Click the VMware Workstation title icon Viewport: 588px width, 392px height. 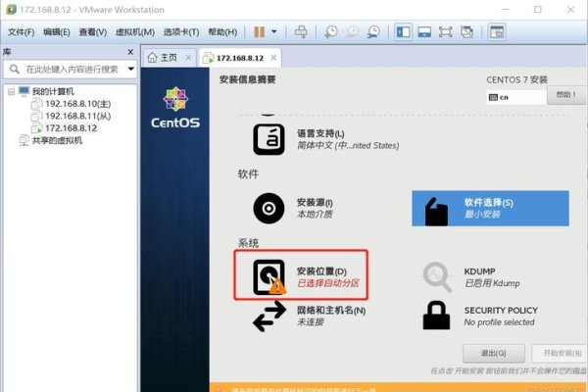11,10
